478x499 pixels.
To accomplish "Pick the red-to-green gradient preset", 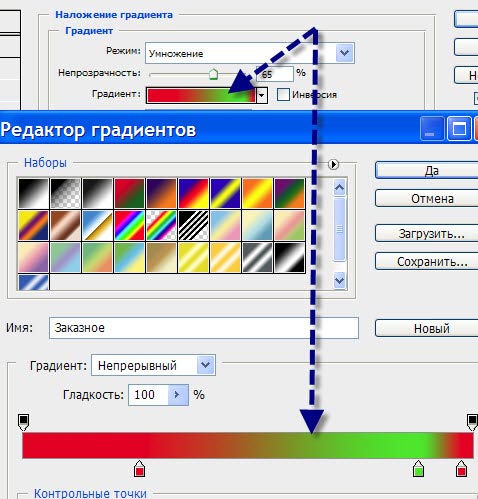I will coord(130,193).
